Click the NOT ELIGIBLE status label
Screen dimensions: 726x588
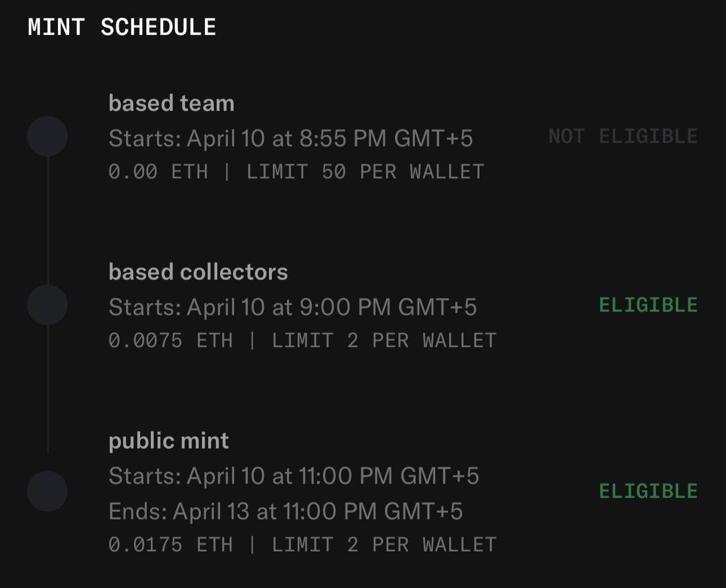(x=623, y=136)
